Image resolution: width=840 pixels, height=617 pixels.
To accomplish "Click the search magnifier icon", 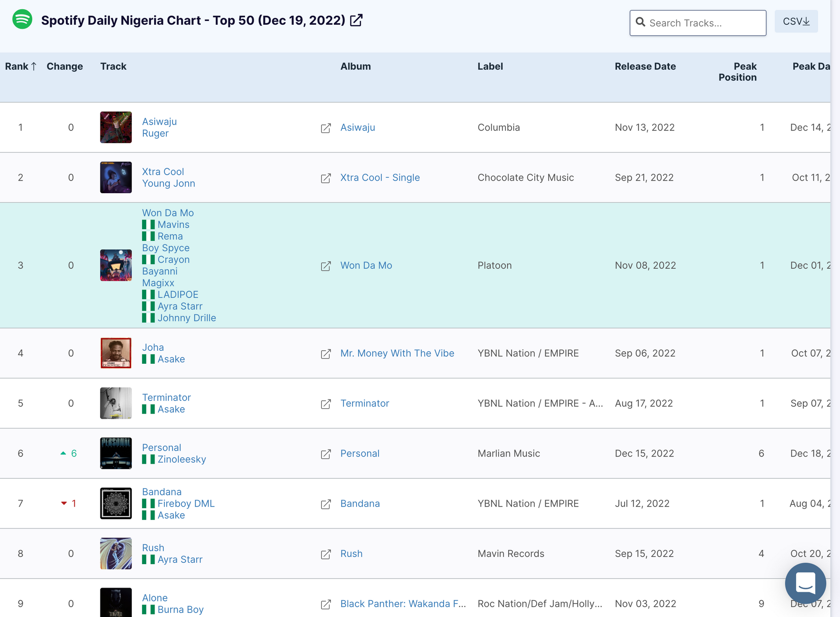I will click(x=640, y=22).
